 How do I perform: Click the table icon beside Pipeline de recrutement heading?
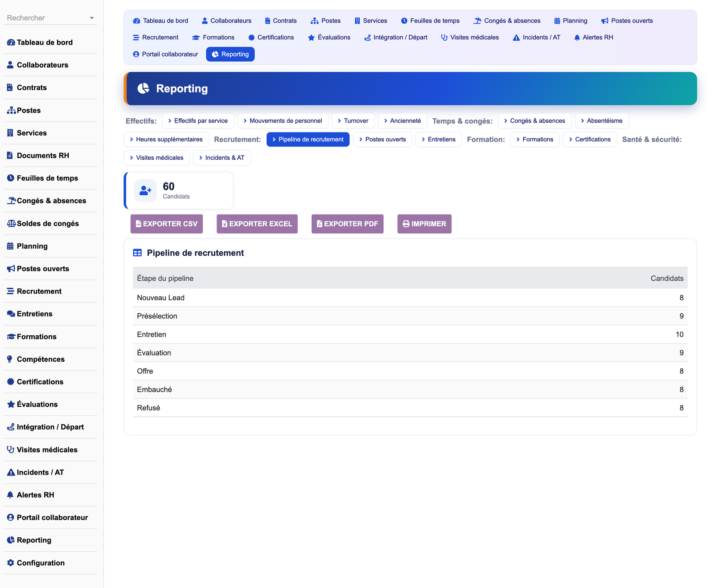[x=137, y=253]
